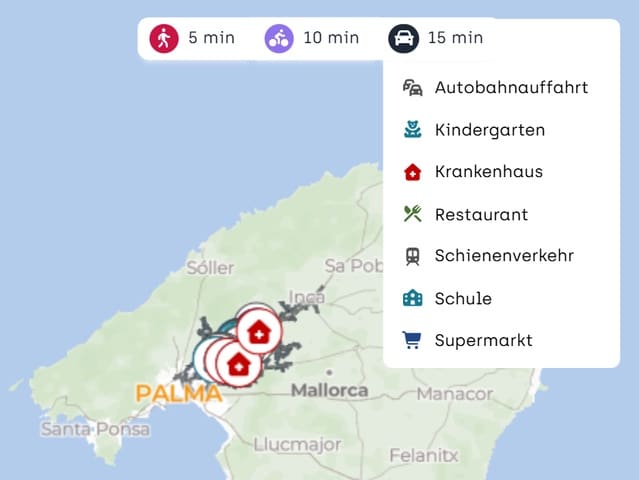This screenshot has width=639, height=480.
Task: Click the Manacor town label on map
Action: pos(454,394)
